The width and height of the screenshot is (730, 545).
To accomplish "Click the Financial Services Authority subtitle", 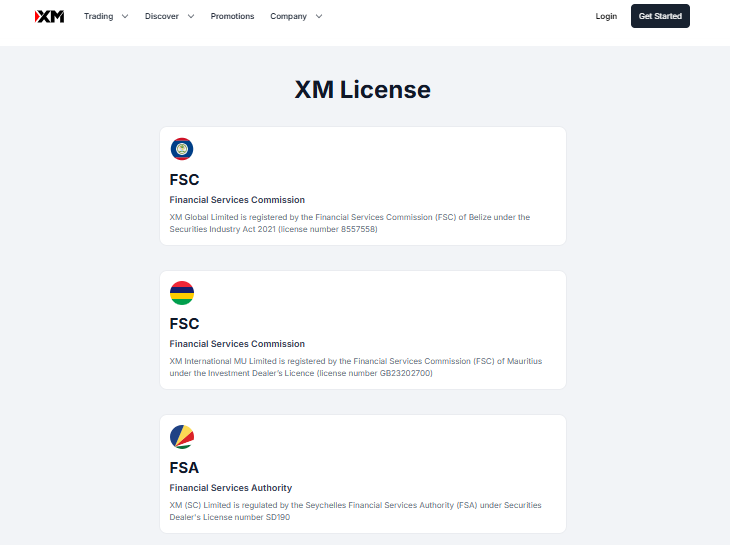I will coord(230,488).
